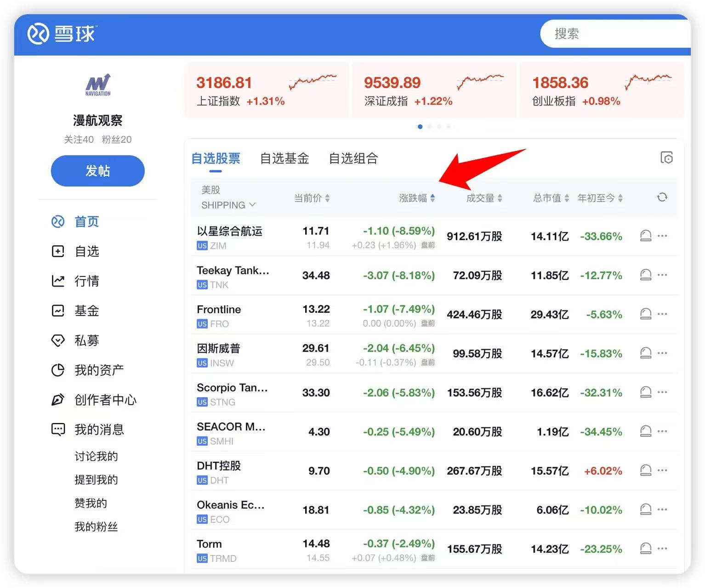Sort by 总市值 column header
705x588 pixels.
(x=551, y=198)
